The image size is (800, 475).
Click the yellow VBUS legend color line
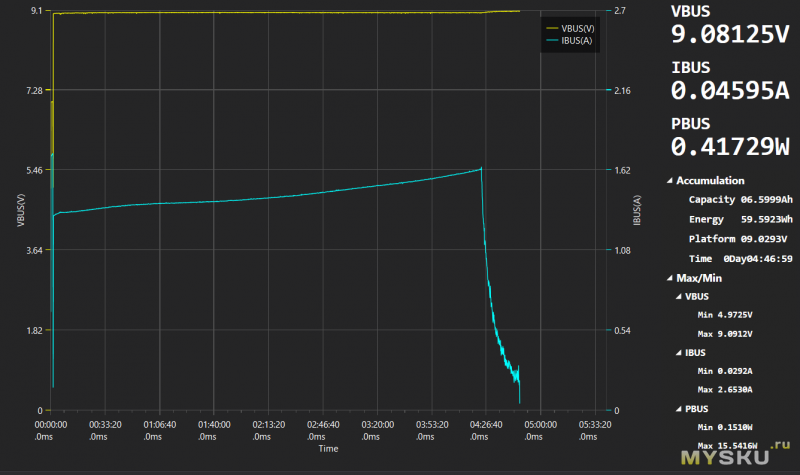(553, 27)
